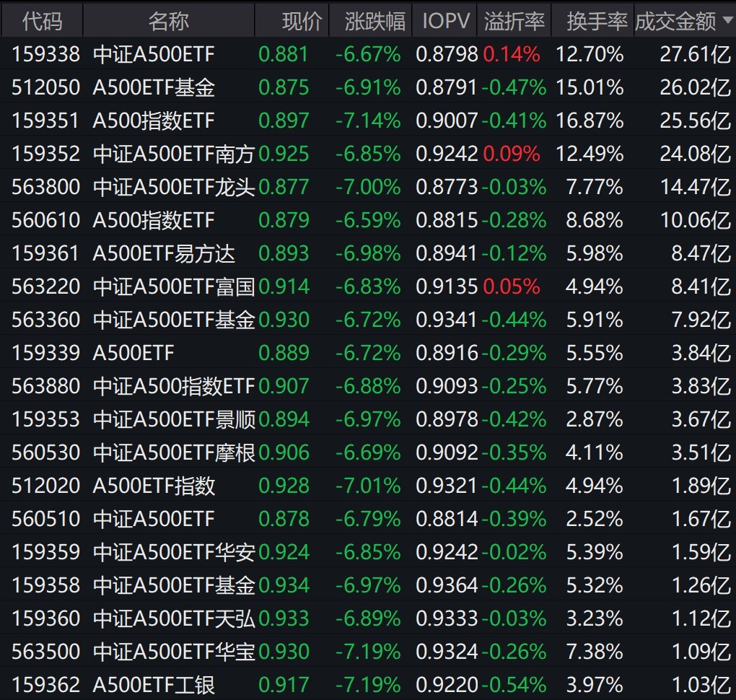This screenshot has width=736, height=700.
Task: Sort by the 现价 column header
Action: (x=292, y=21)
